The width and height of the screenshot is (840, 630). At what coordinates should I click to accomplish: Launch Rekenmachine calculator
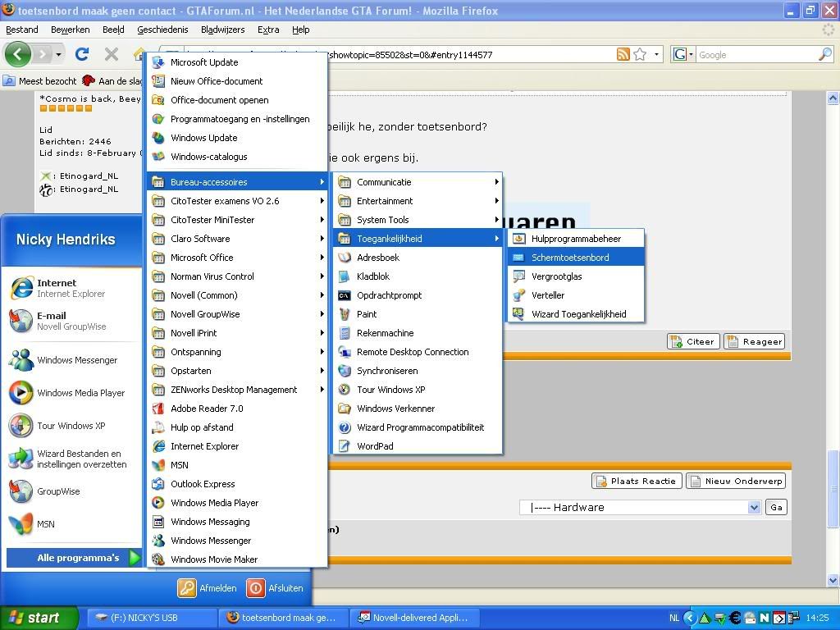418,333
